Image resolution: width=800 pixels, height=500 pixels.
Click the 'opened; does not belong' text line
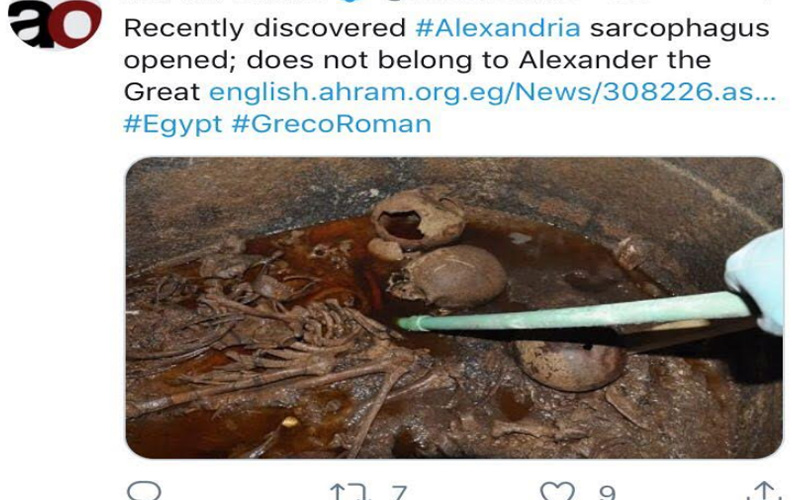417,60
